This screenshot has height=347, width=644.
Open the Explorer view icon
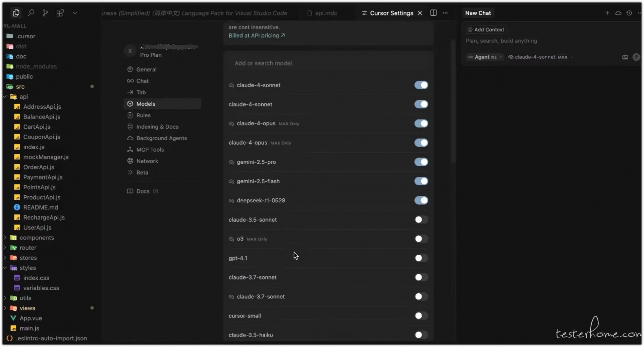tap(16, 13)
